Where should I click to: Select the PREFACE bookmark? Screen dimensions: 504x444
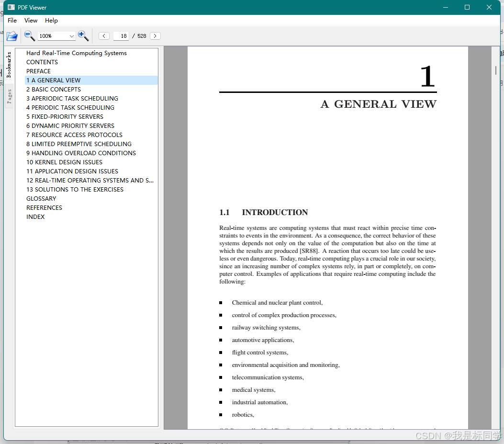pos(39,71)
